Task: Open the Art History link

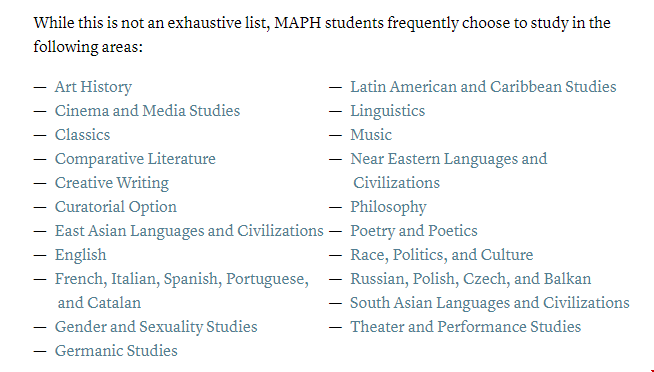Action: pos(93,87)
